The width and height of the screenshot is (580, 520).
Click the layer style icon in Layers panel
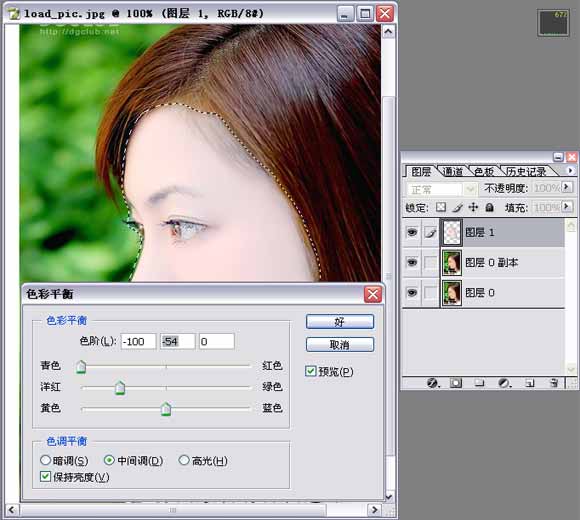click(432, 383)
